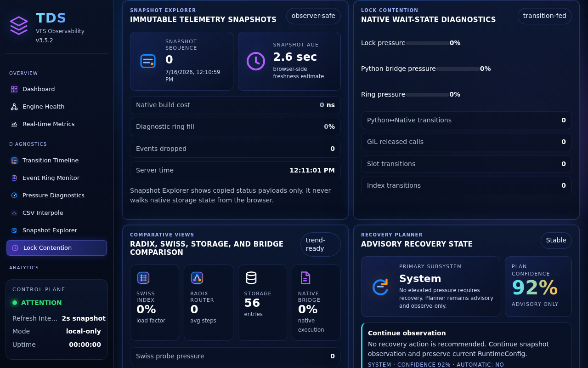The width and height of the screenshot is (588, 368).
Task: Go to Real-time Metrics
Action: click(x=57, y=124)
